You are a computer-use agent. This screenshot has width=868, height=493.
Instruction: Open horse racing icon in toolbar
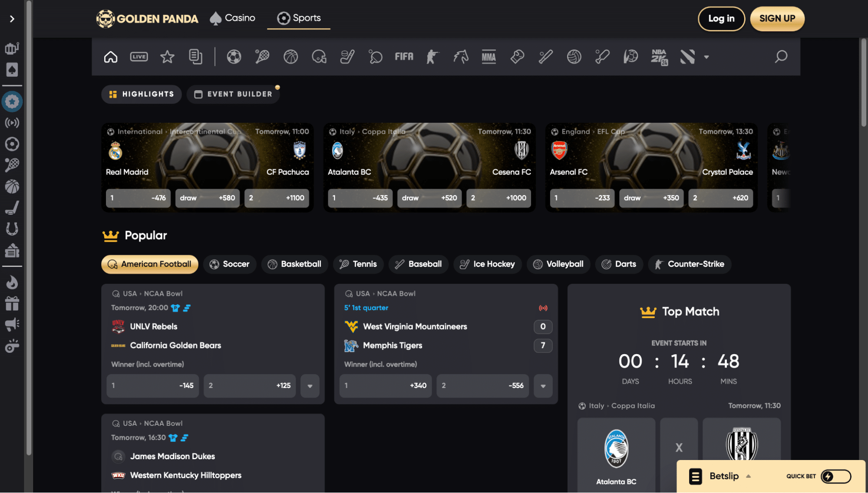461,57
